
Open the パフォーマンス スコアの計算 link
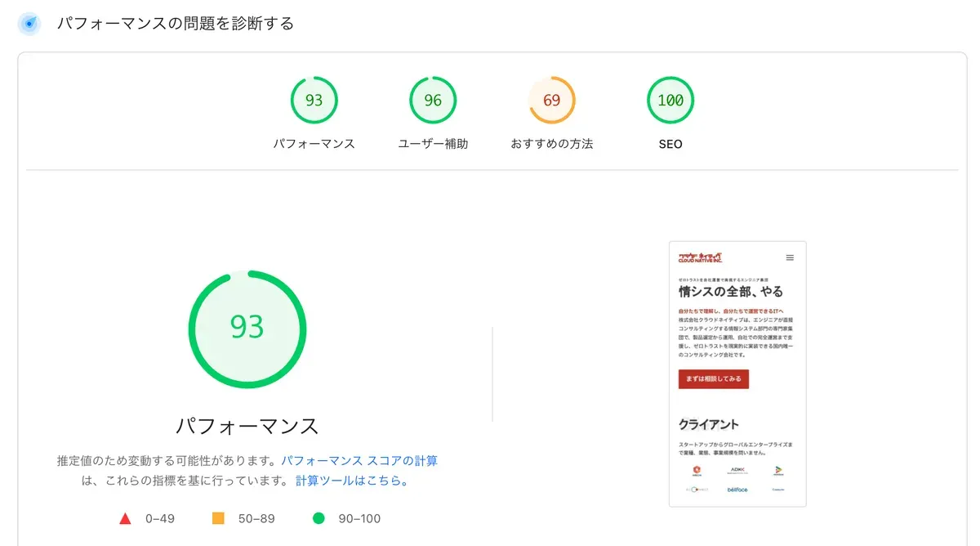(359, 461)
